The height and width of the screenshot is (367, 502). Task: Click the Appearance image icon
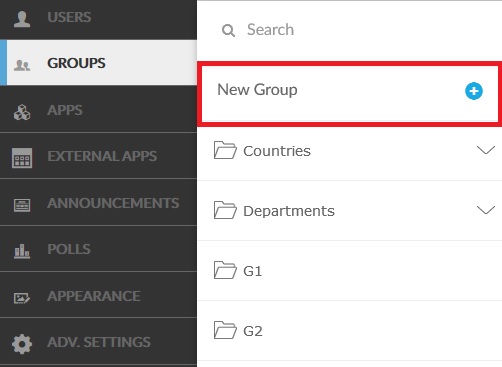point(22,298)
